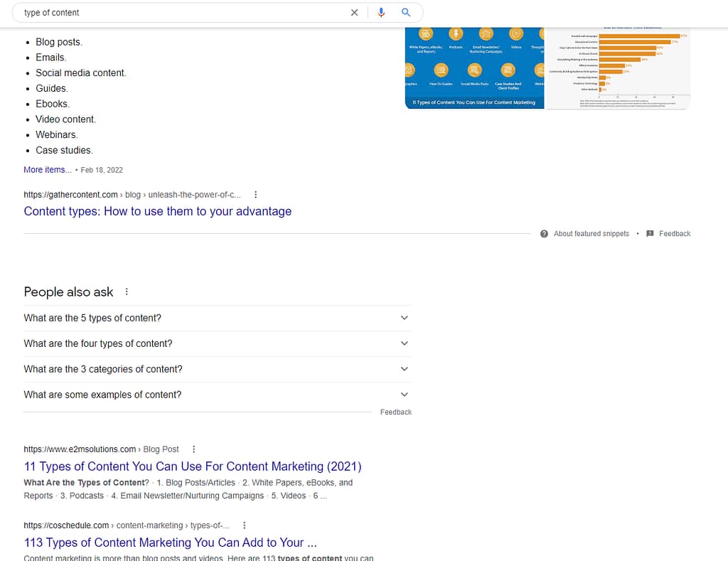
Task: Expand 'What are some examples of content?'
Action: tap(217, 395)
